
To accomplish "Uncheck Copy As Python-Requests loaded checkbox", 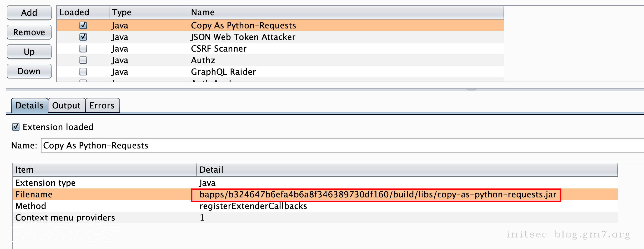I will pyautogui.click(x=83, y=25).
